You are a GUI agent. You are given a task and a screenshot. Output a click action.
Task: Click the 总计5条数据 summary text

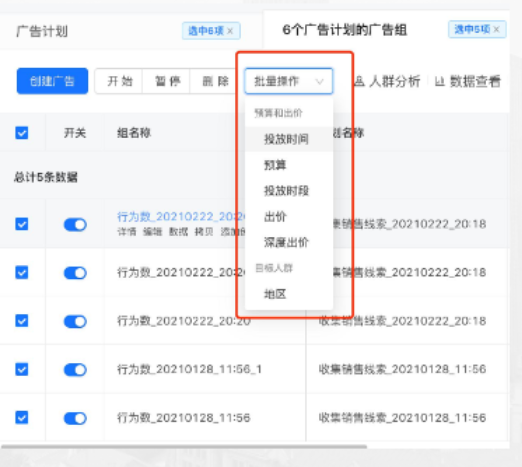(x=46, y=177)
